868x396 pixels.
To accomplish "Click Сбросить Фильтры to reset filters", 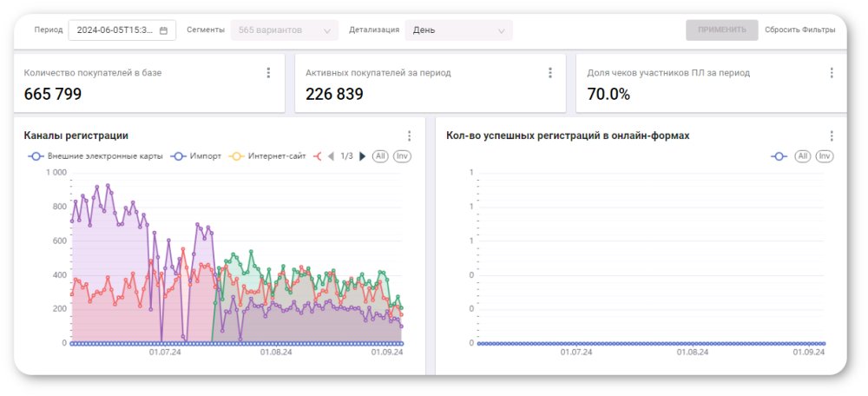I will tap(799, 30).
